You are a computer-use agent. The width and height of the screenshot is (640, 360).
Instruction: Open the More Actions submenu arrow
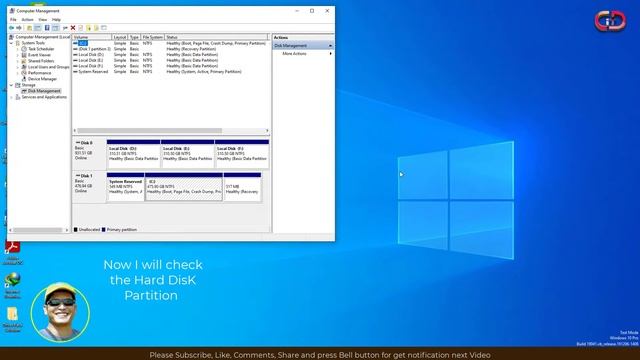click(330, 53)
